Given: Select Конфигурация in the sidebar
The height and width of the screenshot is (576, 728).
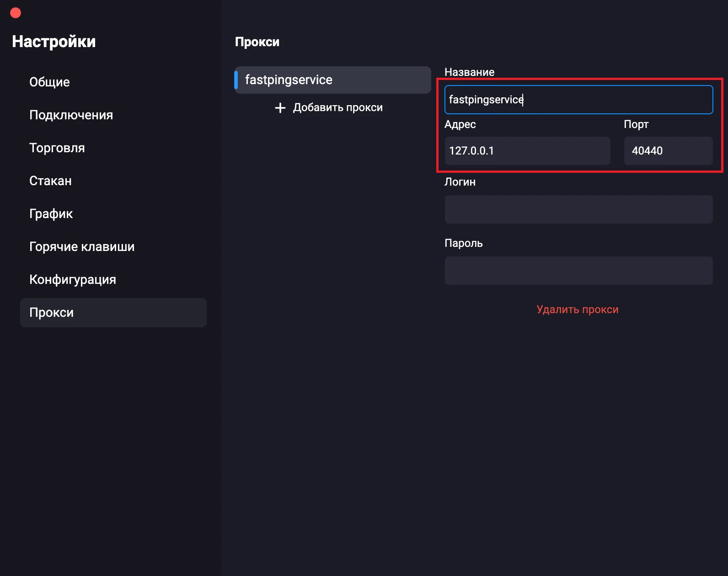Looking at the screenshot, I should click(72, 280).
